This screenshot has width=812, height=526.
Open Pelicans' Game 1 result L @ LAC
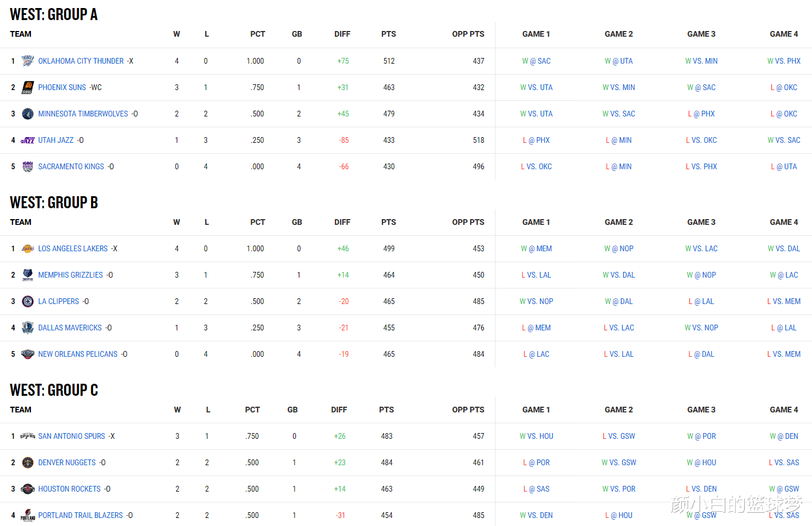(x=536, y=354)
